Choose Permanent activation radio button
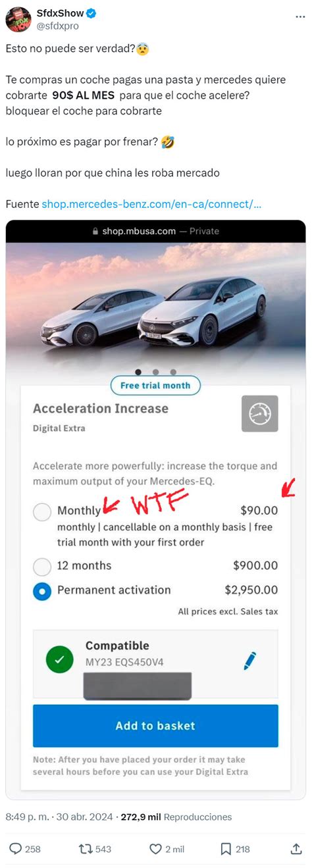Viewport: 312px width, 868px height. tap(42, 591)
